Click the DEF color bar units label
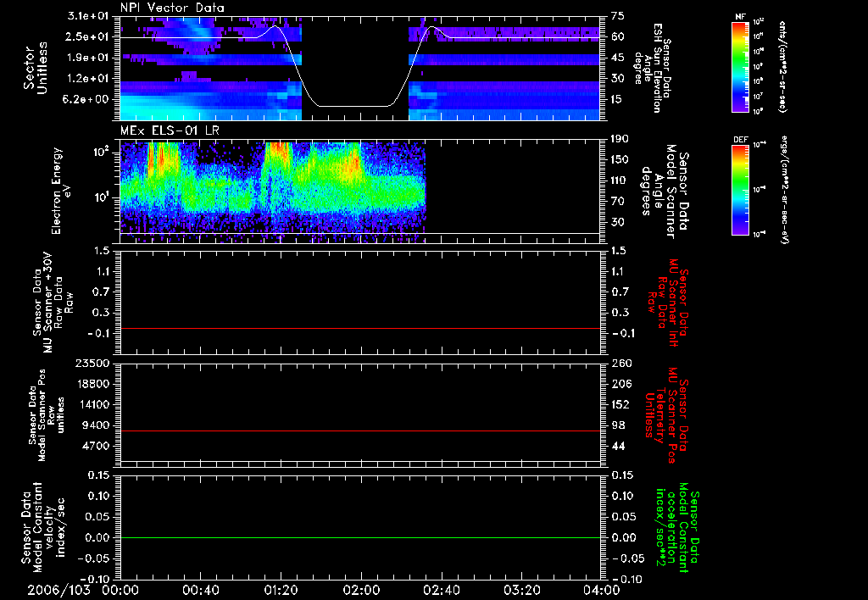Image resolution: width=868 pixels, height=600 pixels. [x=784, y=190]
